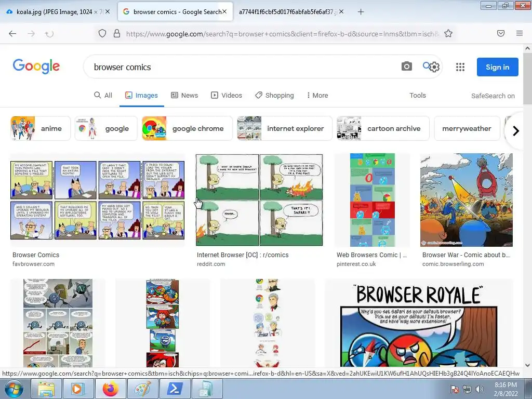Open the Internet Browser r/comics thumbnail
The height and width of the screenshot is (399, 532).
pos(259,200)
